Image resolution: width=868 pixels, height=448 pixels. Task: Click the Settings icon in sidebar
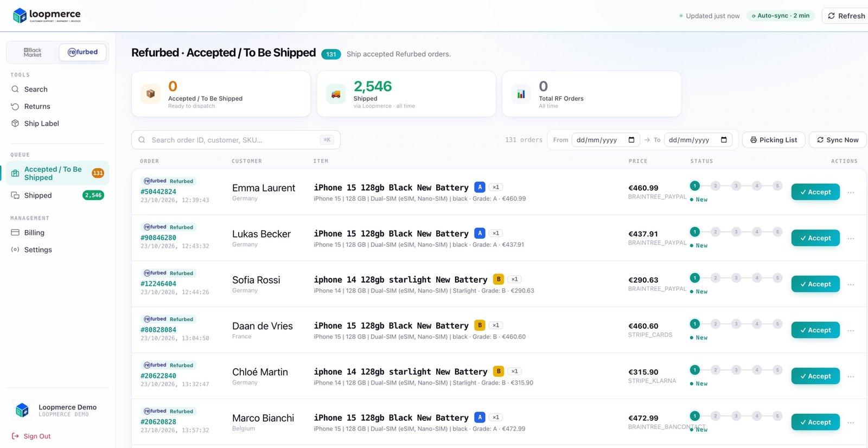pyautogui.click(x=15, y=249)
